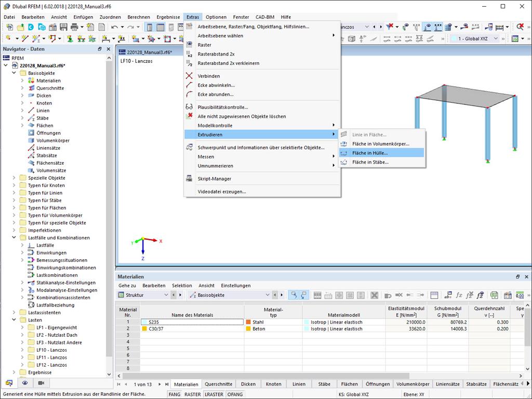The height and width of the screenshot is (399, 532).
Task: Toggle the Navigator views eye tab
Action: (x=25, y=383)
